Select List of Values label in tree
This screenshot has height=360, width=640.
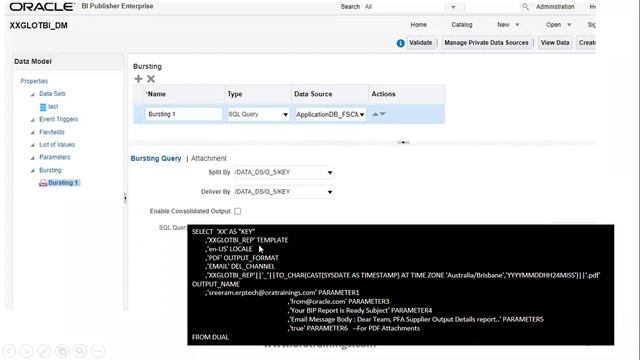coord(57,145)
